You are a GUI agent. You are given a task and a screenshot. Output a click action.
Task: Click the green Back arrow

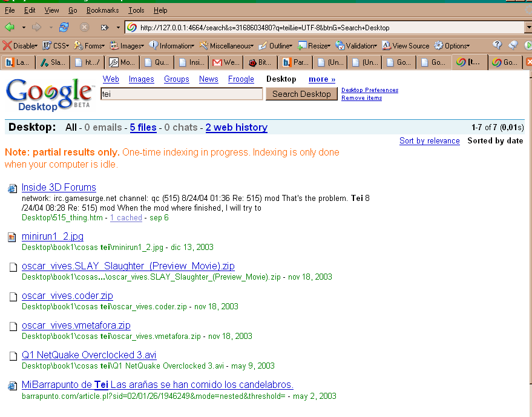[10, 27]
